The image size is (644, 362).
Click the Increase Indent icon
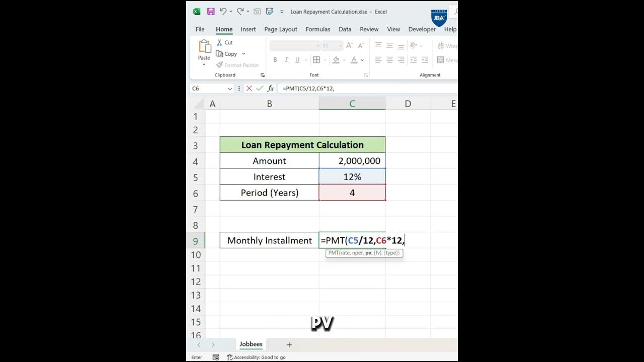(x=425, y=60)
